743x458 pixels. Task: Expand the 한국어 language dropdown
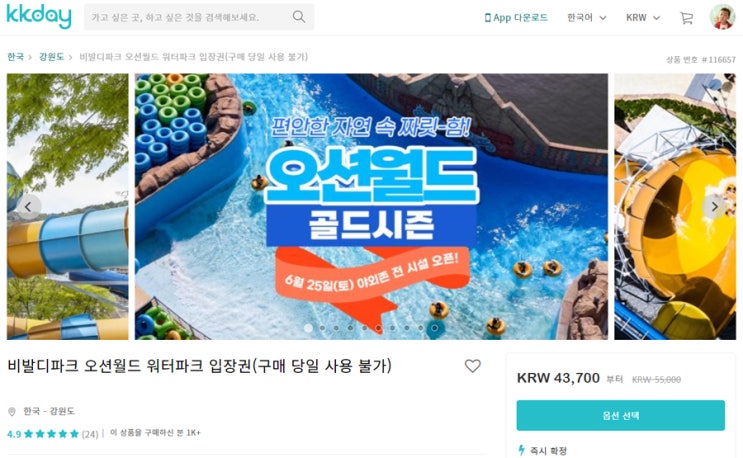point(587,18)
